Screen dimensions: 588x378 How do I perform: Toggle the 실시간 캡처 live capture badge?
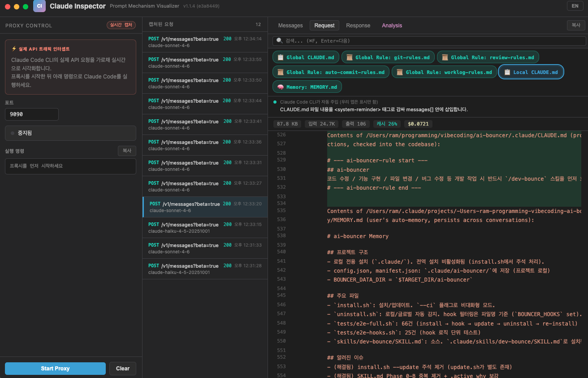[x=122, y=25]
